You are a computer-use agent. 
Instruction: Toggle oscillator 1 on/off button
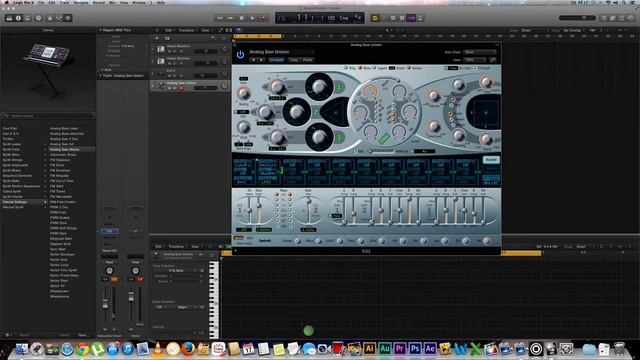click(x=339, y=88)
